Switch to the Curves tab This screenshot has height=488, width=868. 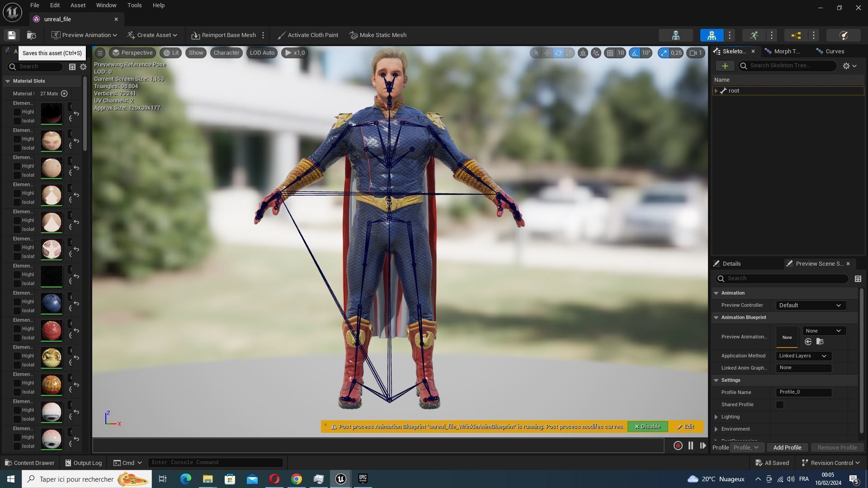[x=830, y=52]
